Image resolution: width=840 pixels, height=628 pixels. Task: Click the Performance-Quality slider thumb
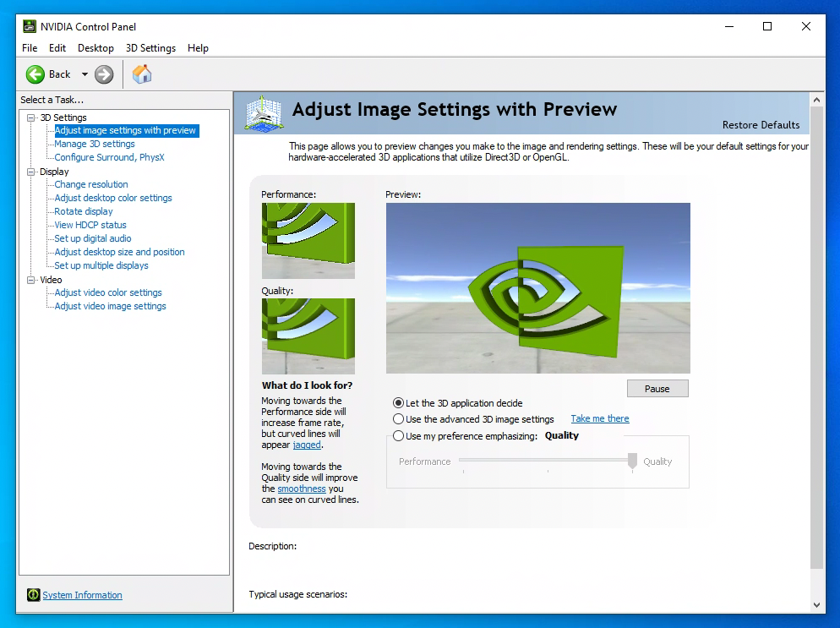click(x=633, y=461)
